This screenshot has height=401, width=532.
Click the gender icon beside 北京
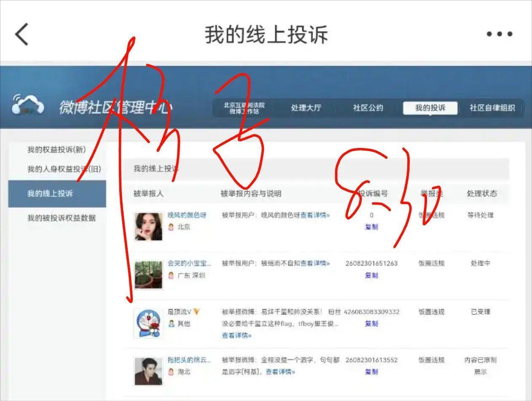click(171, 227)
